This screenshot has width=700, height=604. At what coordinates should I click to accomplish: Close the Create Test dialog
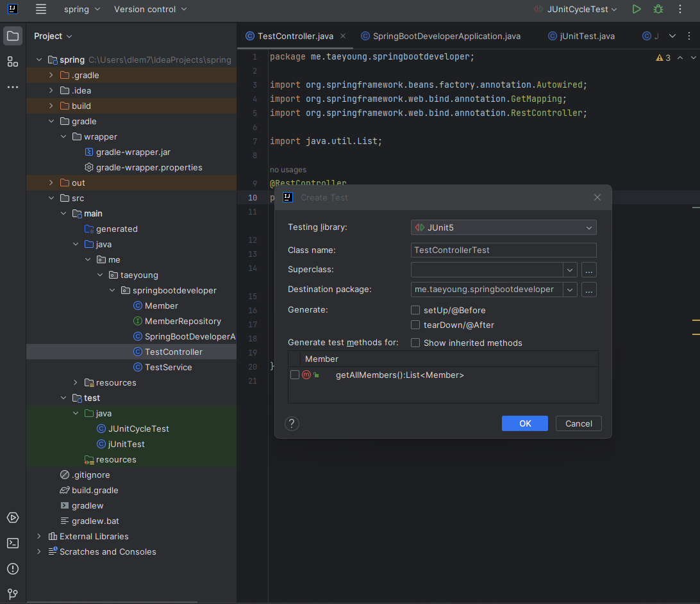597,197
